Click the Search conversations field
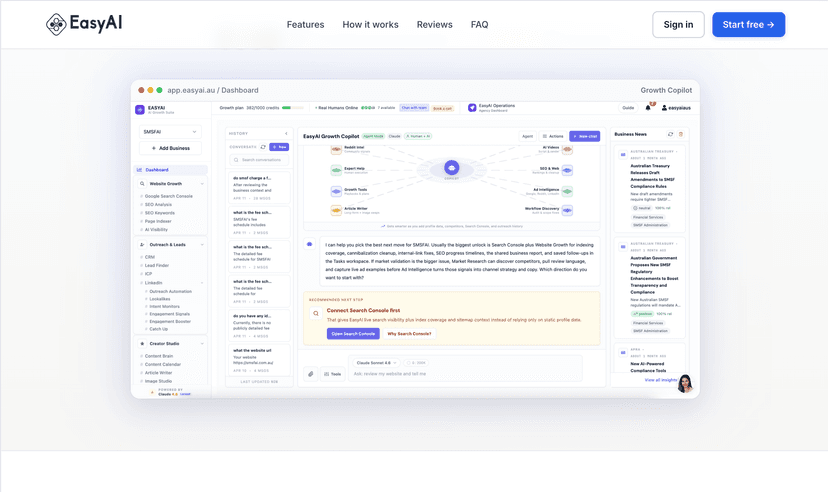 pos(259,160)
